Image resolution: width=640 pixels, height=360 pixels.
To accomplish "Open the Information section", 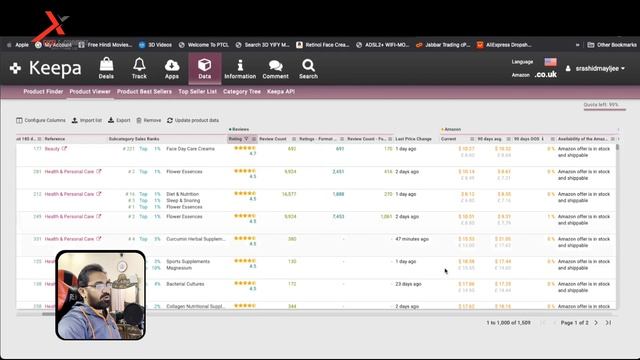I will (x=240, y=68).
